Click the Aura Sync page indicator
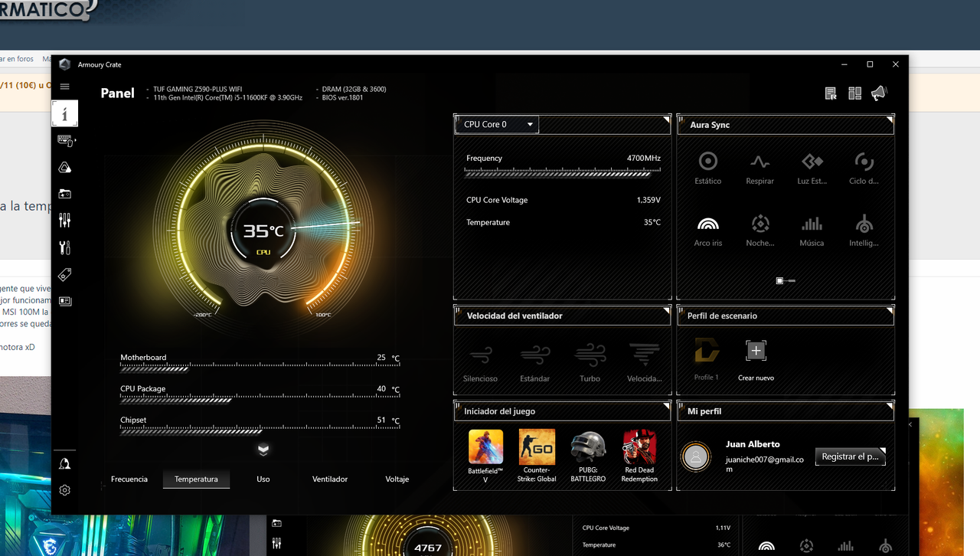The image size is (980, 556). [x=786, y=281]
